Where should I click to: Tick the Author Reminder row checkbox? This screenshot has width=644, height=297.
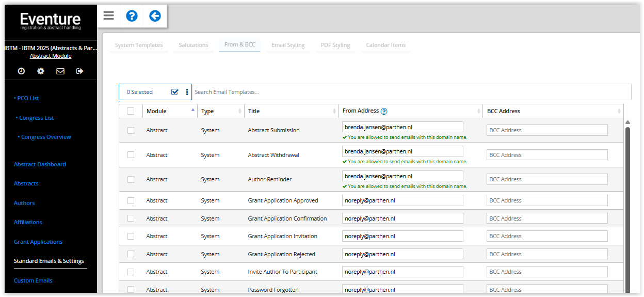[131, 179]
